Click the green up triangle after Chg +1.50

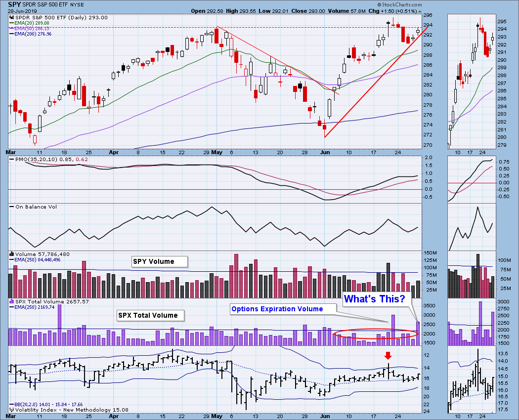coord(420,11)
